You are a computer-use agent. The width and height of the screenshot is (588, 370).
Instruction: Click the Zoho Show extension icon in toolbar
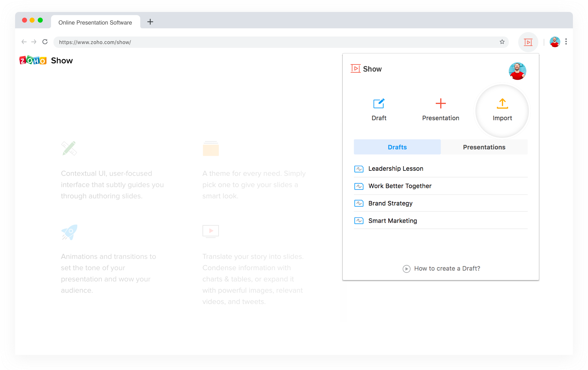528,42
